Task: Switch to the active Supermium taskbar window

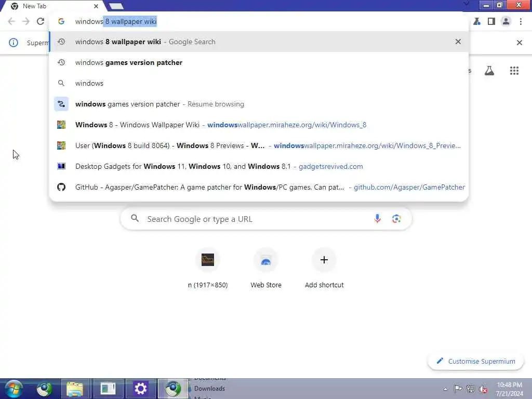Action: tap(173, 389)
